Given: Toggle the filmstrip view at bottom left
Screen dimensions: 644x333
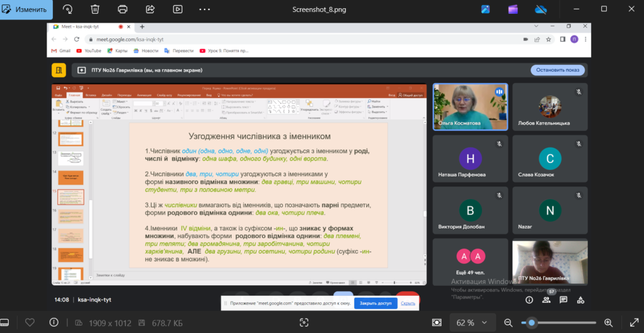Looking at the screenshot, I should (8, 322).
